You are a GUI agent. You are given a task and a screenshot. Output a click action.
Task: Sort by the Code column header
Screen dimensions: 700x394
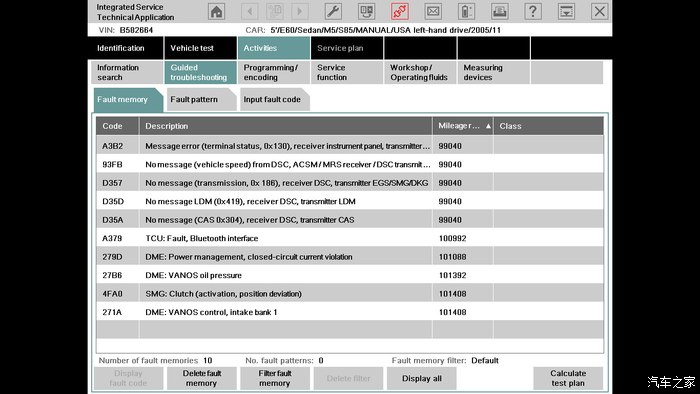point(117,126)
